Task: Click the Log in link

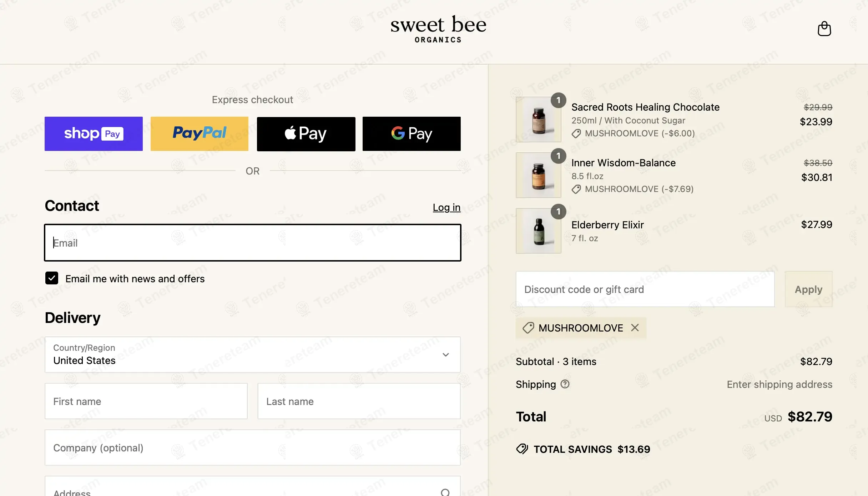Action: click(x=446, y=207)
